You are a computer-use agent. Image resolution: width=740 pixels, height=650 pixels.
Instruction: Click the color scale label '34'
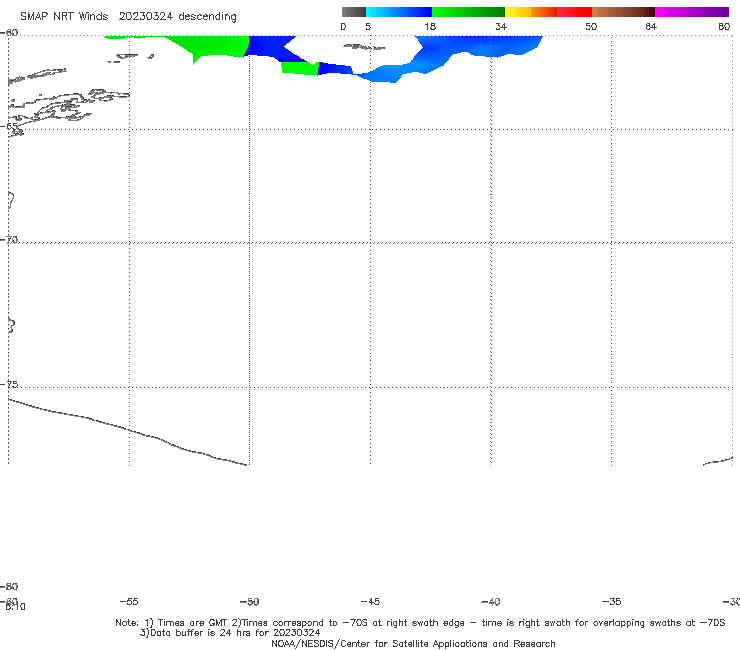tap(501, 26)
